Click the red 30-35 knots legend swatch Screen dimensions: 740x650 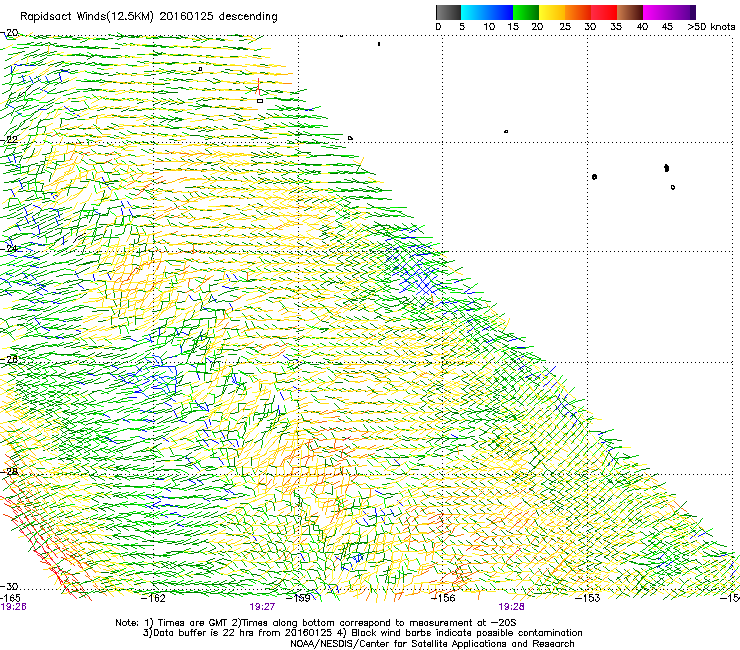[x=604, y=12]
